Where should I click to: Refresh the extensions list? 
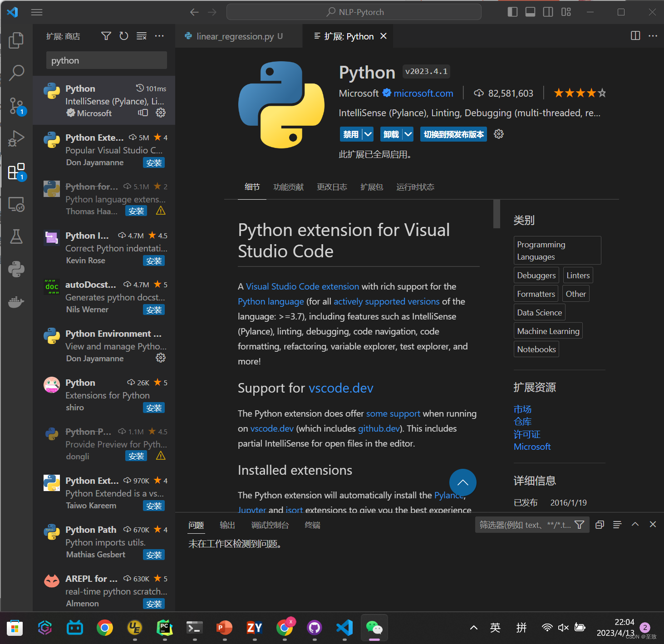click(124, 36)
